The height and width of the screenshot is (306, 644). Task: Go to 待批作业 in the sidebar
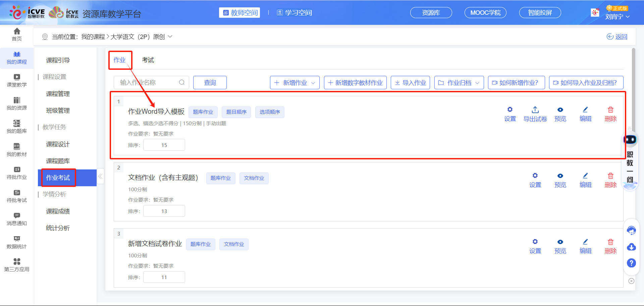[17, 173]
